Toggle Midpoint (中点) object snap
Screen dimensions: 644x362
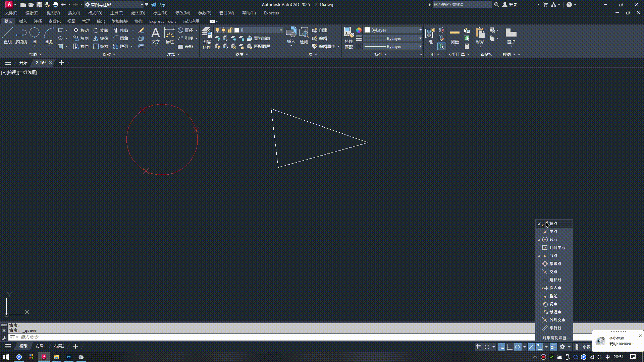[554, 232]
